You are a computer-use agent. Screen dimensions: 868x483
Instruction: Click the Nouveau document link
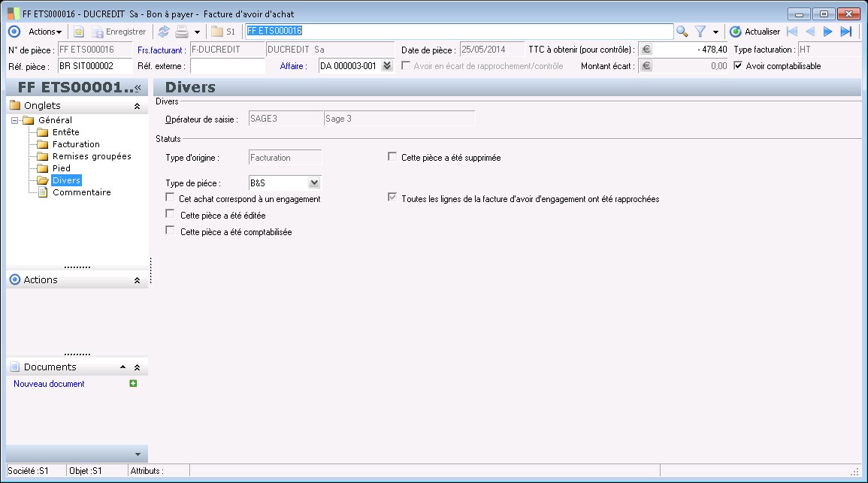click(x=49, y=384)
